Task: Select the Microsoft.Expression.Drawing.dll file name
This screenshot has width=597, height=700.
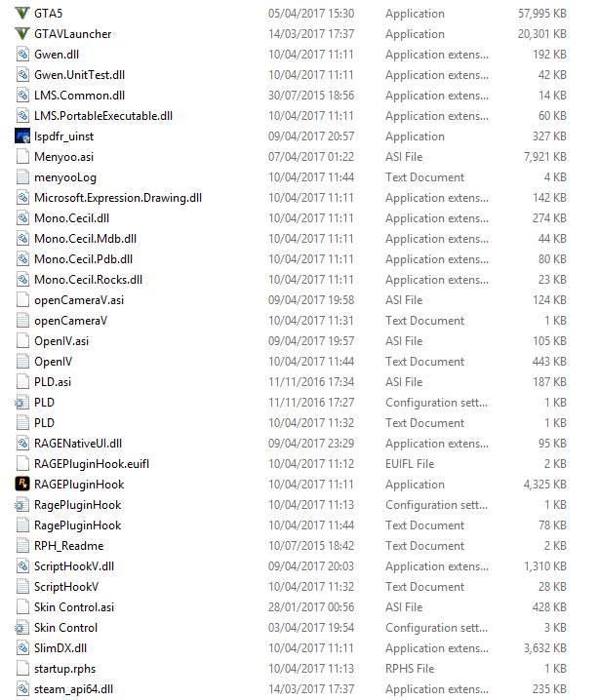Action: tap(118, 198)
